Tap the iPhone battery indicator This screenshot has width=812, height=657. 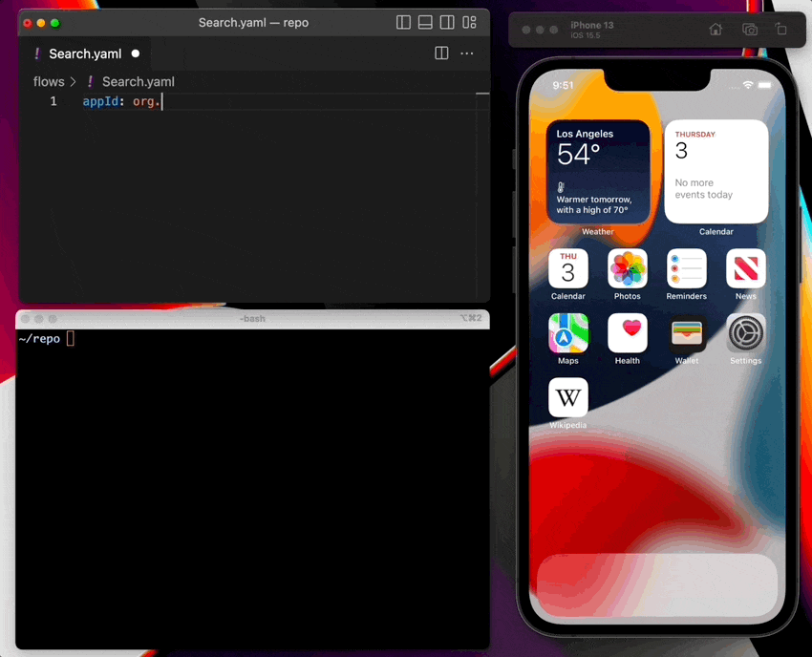(764, 85)
